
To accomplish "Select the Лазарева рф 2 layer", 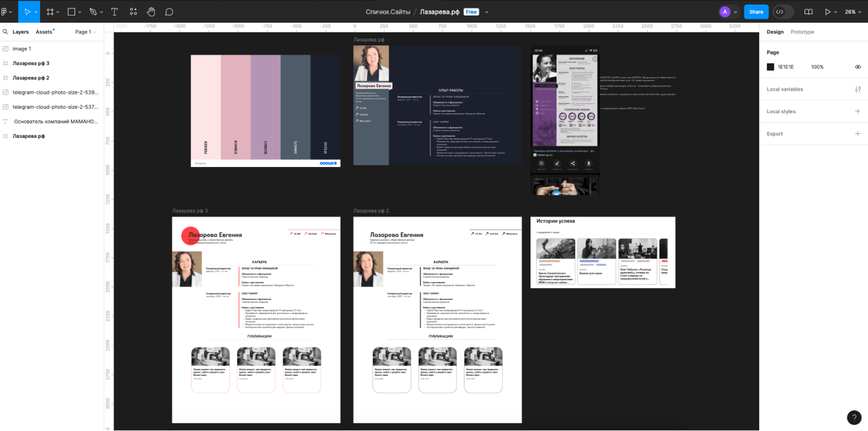I will (52, 78).
